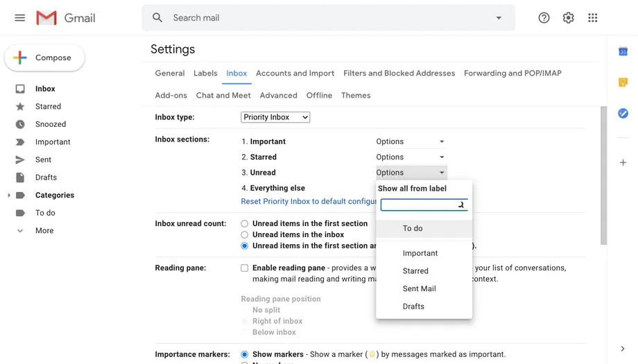Open Starred folder label in sidebar
Screen dimensions: 638x364
(48, 107)
